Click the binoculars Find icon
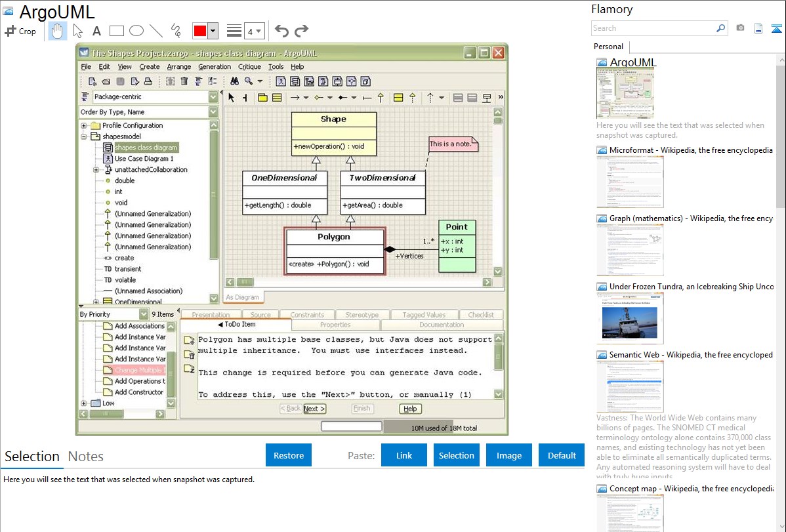This screenshot has width=786, height=532. pyautogui.click(x=234, y=81)
